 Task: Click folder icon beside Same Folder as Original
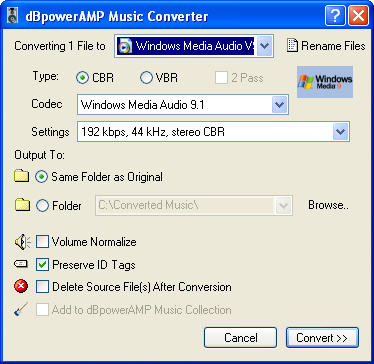(22, 176)
